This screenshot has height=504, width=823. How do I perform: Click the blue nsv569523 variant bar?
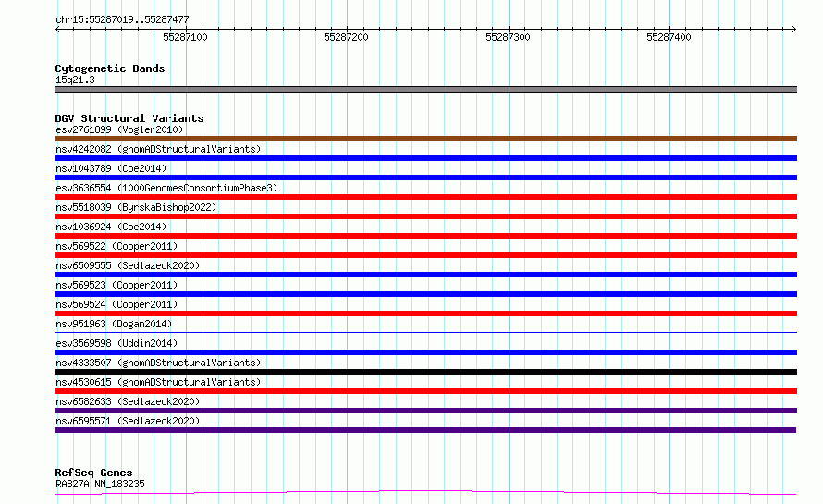pos(425,294)
